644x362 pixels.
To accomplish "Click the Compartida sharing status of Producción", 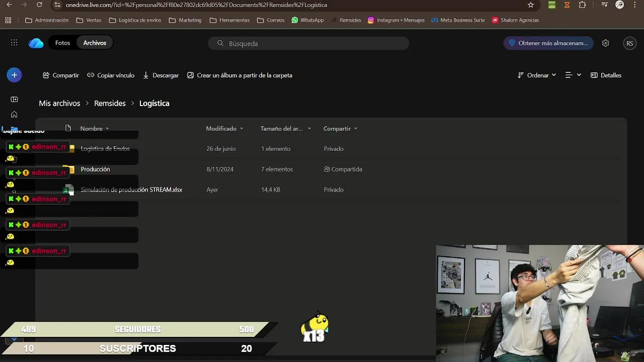I will point(343,169).
